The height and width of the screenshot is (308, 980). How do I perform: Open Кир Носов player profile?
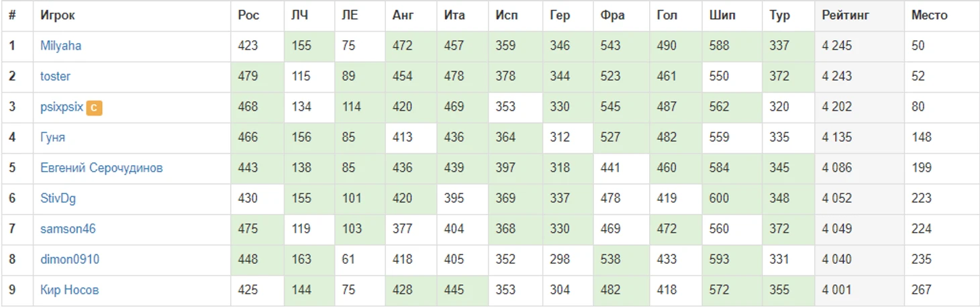click(70, 290)
